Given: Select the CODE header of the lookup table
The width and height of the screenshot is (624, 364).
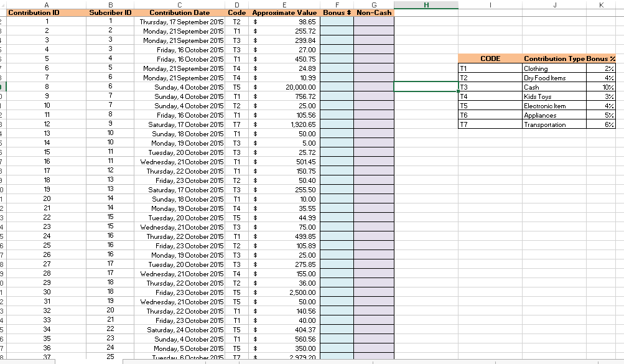Looking at the screenshot, I should tap(490, 58).
